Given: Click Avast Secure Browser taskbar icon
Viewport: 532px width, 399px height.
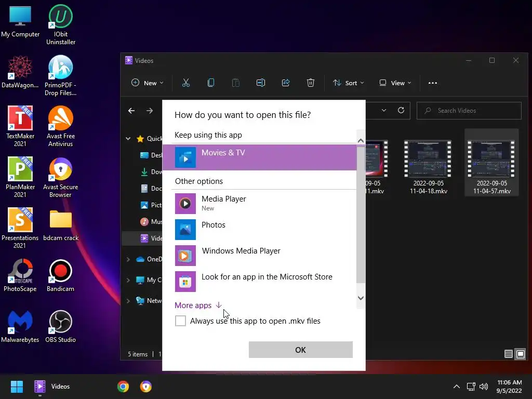Looking at the screenshot, I should (x=146, y=387).
